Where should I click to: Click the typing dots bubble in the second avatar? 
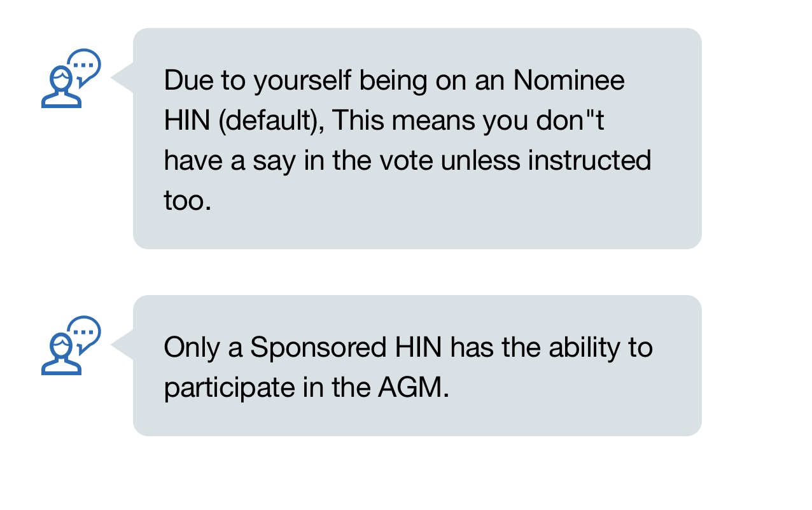click(85, 331)
